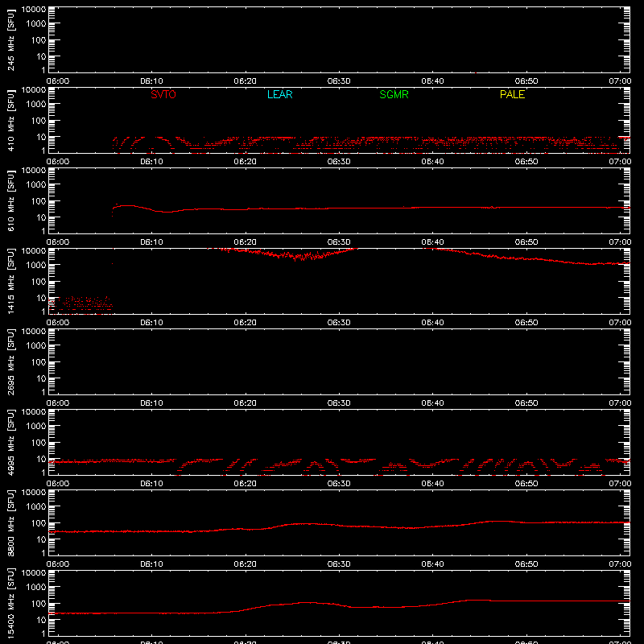
Task: Click the 15400 MHz flux curve near 06:10
Action: [151, 613]
